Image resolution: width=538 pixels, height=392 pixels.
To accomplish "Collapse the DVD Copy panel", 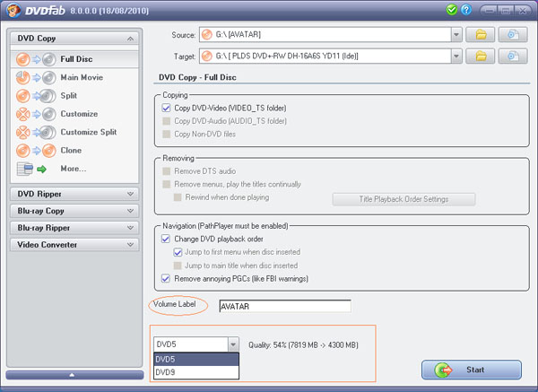I will point(130,39).
